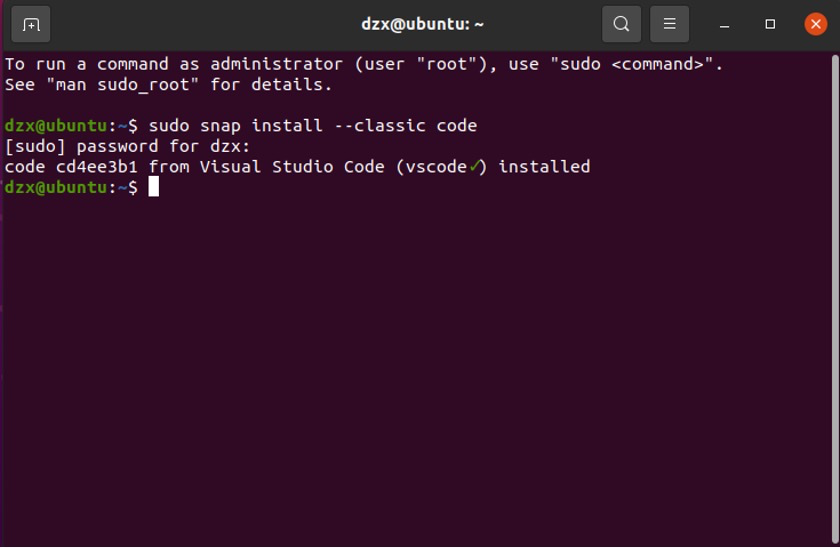Click the search magnifier icon
Image resolution: width=840 pixels, height=548 pixels.
(x=621, y=24)
